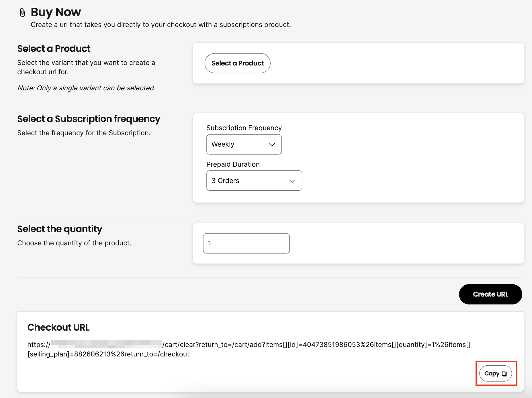This screenshot has height=398, width=532.
Task: Focus the quantity input field showing 1
Action: 246,243
